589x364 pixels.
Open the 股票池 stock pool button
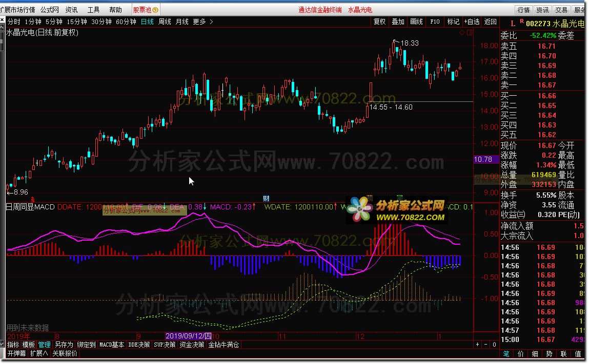coord(146,10)
